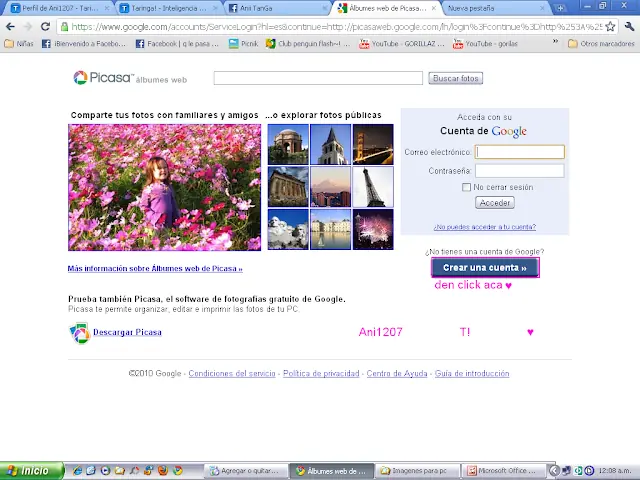The width and height of the screenshot is (640, 480).
Task: Open the Centro de Ayuda link
Action: [x=397, y=373]
